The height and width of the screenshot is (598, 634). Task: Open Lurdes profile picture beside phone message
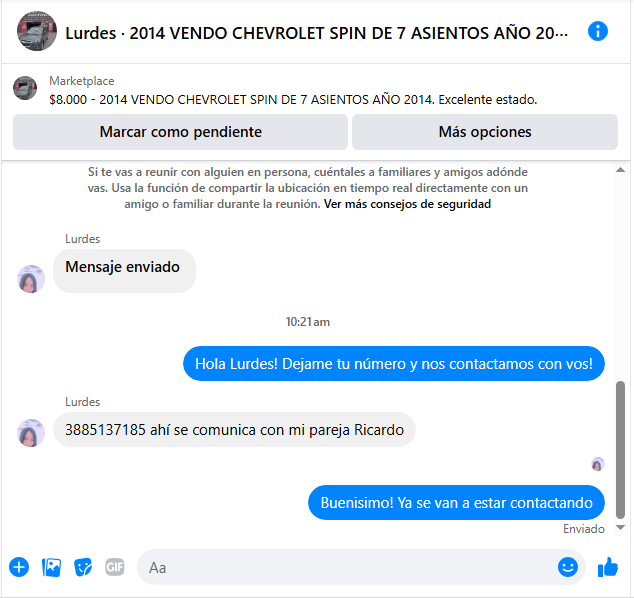coord(31,433)
